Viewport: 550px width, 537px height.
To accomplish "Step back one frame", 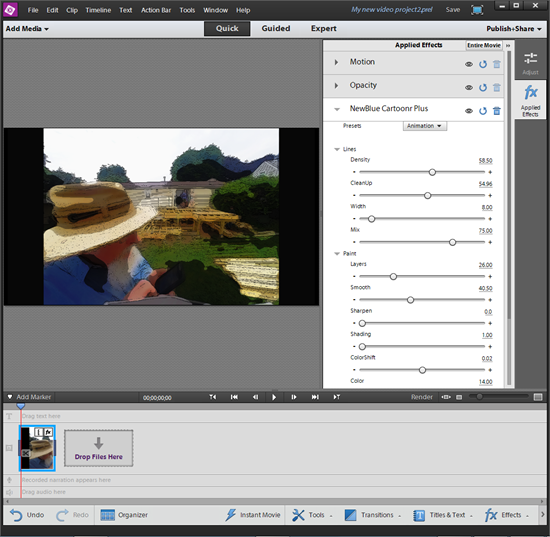I will tap(255, 397).
